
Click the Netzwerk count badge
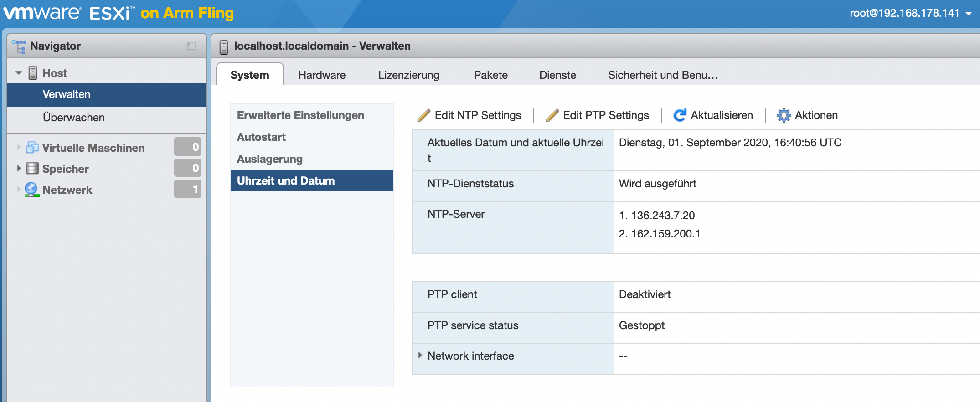[x=187, y=189]
